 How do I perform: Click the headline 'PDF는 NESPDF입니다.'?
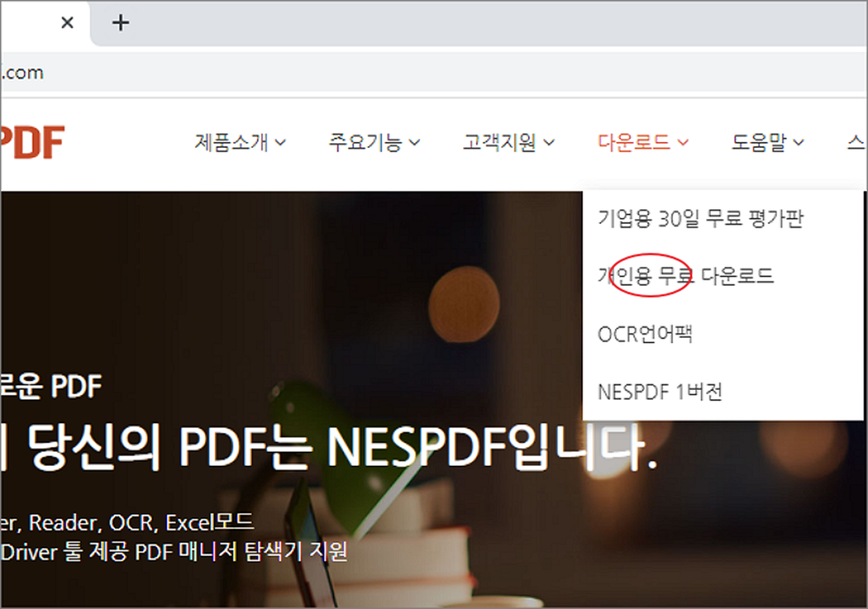[418, 448]
